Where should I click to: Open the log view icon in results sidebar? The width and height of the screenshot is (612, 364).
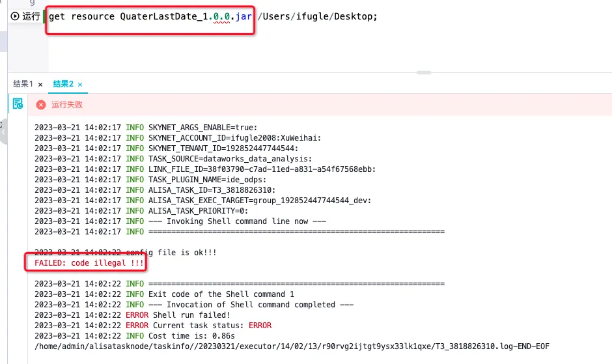[x=18, y=104]
